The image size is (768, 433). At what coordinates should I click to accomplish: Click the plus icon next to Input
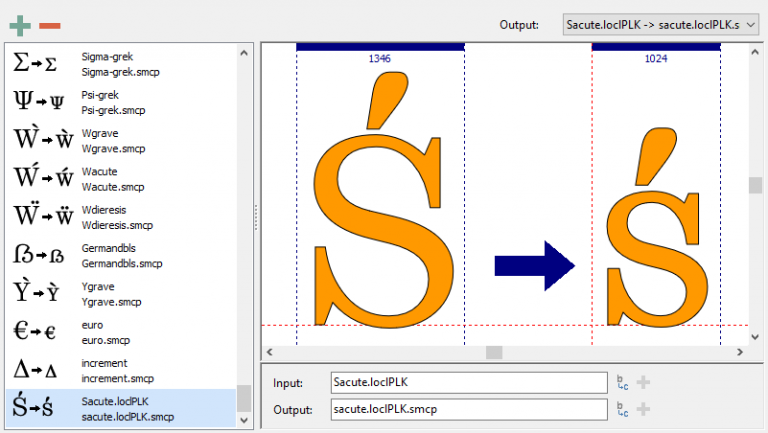point(644,382)
